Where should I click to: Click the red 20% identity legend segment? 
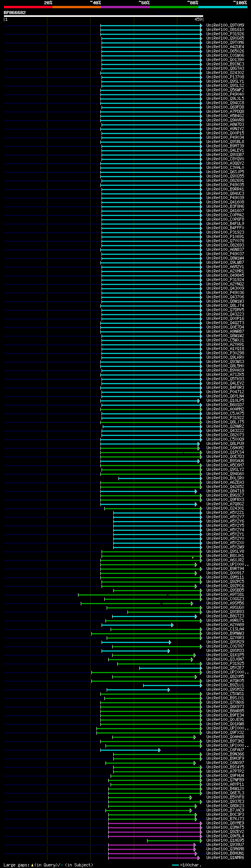point(28,7)
